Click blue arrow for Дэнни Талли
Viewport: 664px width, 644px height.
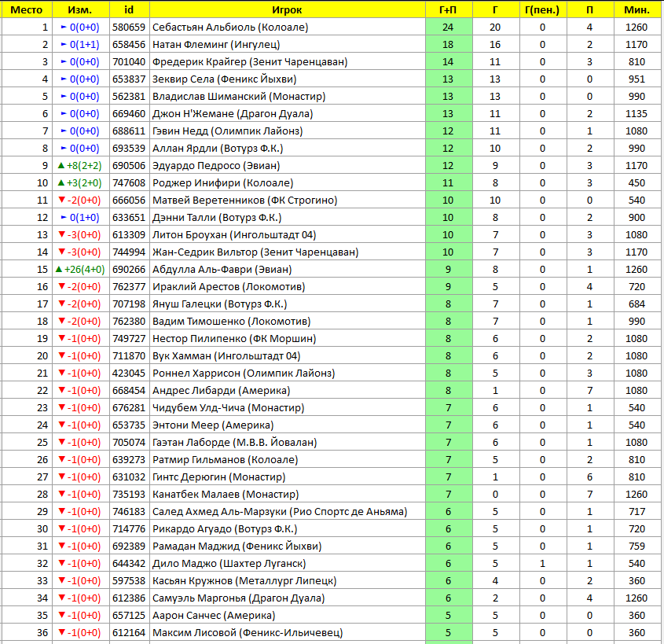(64, 217)
